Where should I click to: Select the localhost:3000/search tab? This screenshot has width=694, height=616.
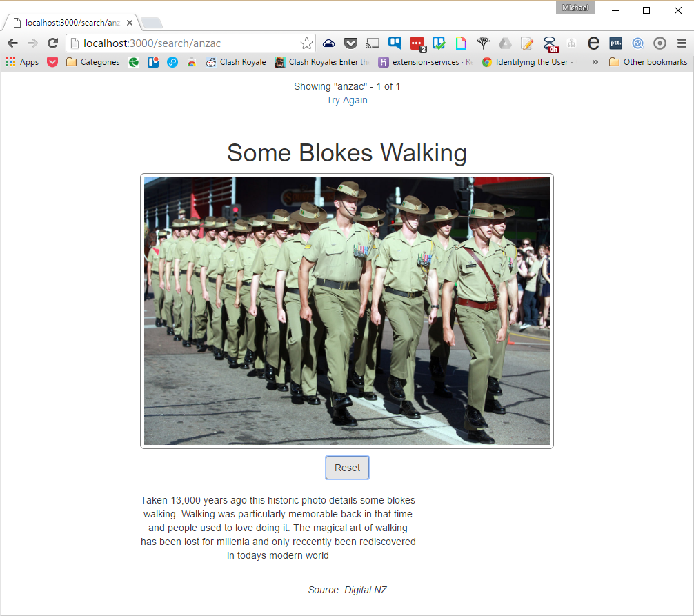tap(69, 22)
